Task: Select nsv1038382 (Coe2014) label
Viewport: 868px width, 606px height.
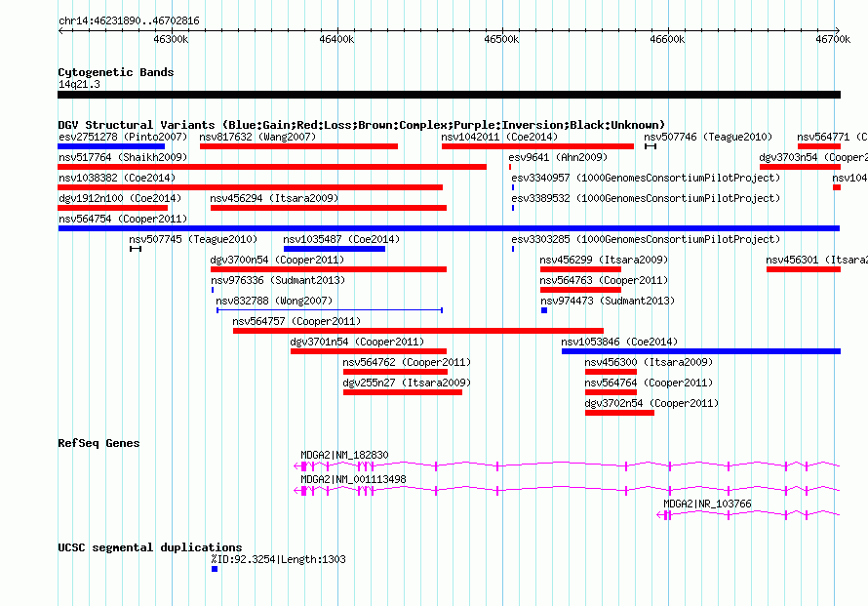Action: coord(117,178)
